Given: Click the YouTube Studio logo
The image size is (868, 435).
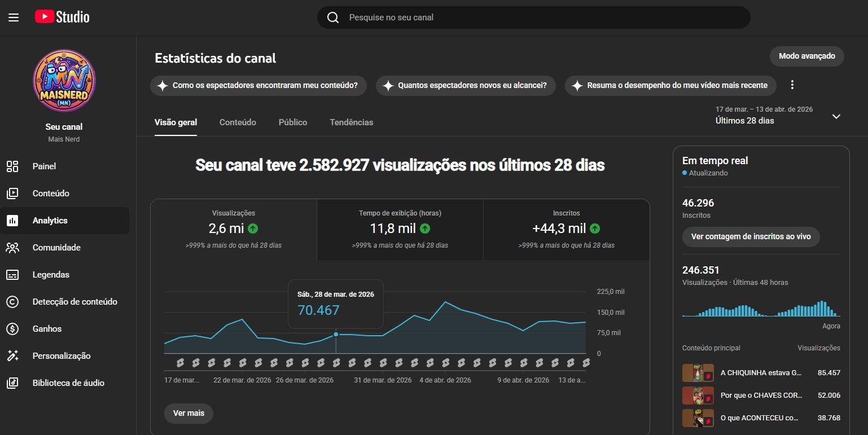Looking at the screenshot, I should click(62, 17).
